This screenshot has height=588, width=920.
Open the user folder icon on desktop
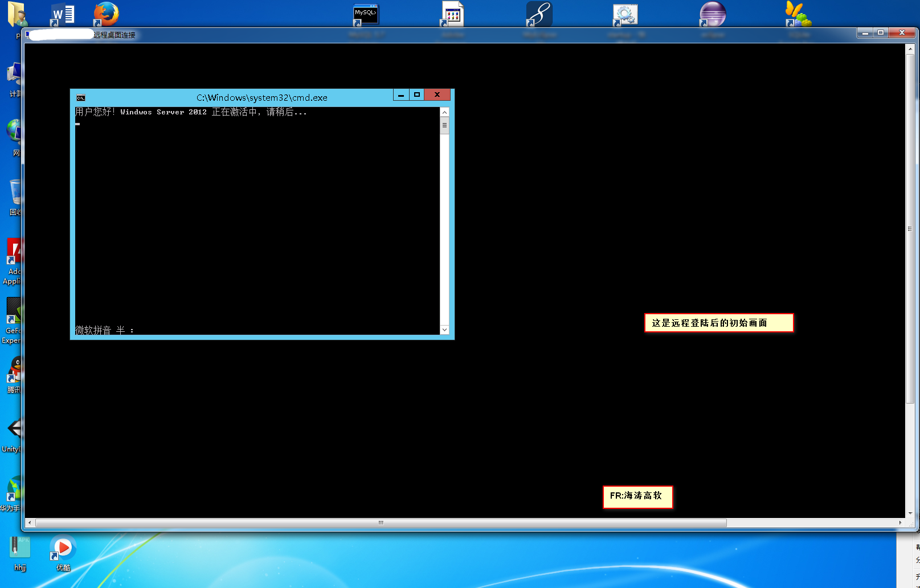click(17, 14)
